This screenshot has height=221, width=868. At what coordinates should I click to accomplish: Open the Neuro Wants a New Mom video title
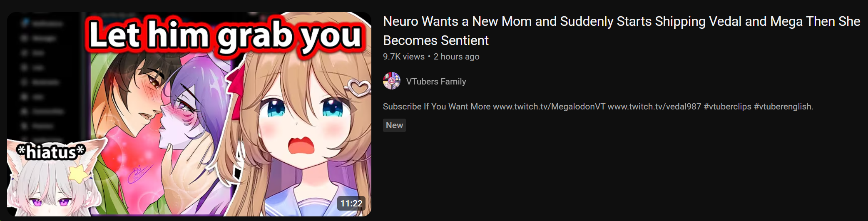[622, 31]
